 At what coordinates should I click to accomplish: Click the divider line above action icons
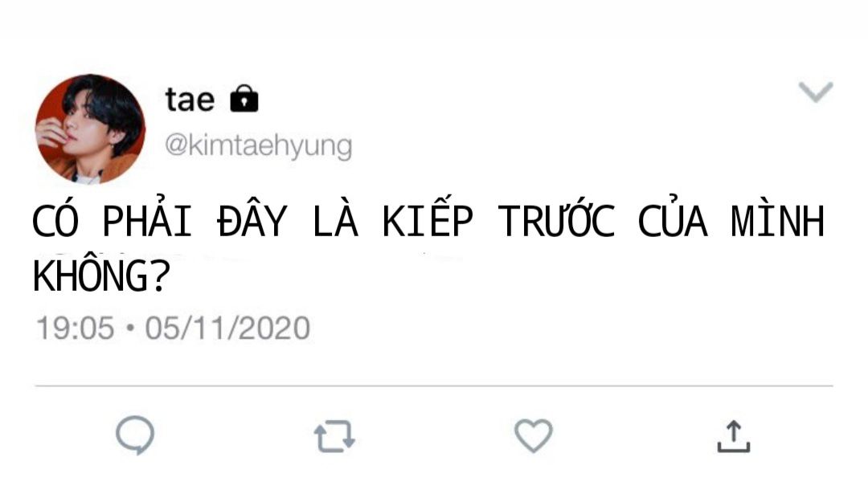point(434,386)
